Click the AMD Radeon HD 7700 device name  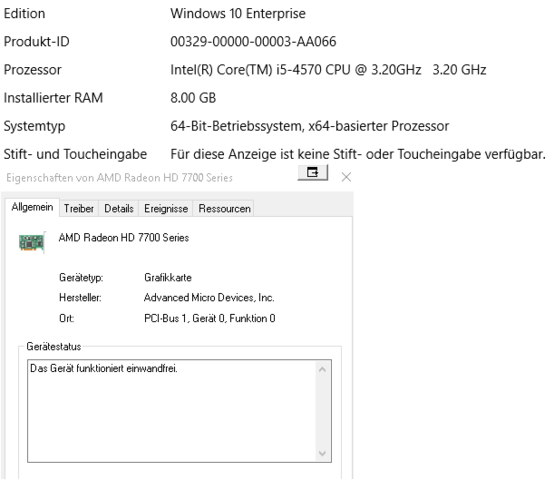[124, 238]
